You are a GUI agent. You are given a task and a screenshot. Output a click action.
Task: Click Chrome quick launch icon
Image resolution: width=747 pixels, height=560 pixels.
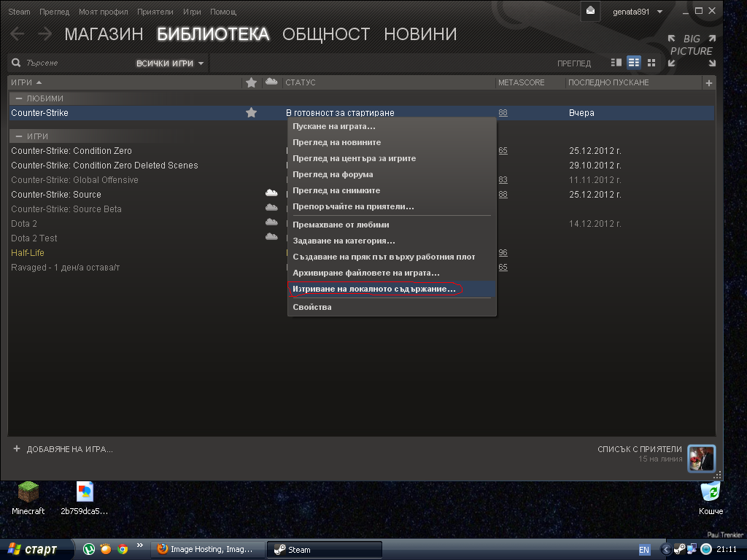pyautogui.click(x=123, y=549)
